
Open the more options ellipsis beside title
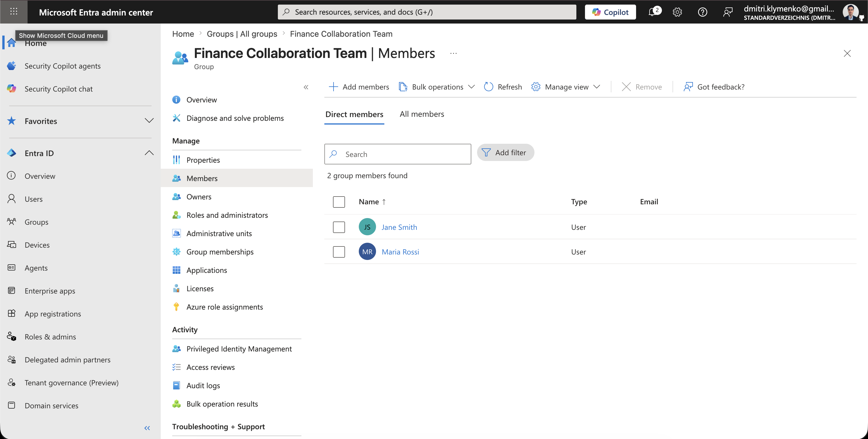coord(453,54)
